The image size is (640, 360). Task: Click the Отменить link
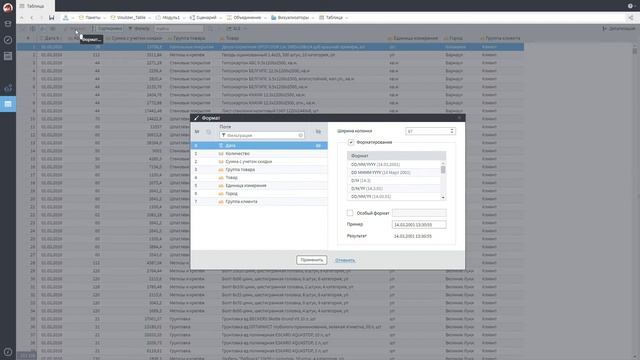pyautogui.click(x=345, y=260)
